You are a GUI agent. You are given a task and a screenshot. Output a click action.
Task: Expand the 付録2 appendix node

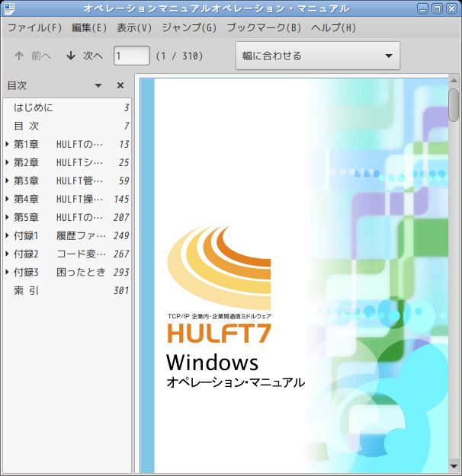point(8,254)
